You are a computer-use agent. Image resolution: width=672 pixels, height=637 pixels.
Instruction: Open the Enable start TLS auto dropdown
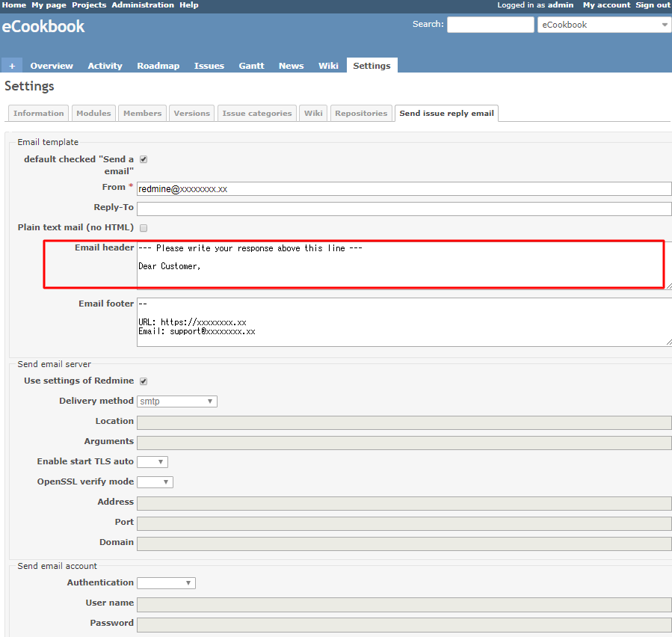[x=152, y=461]
